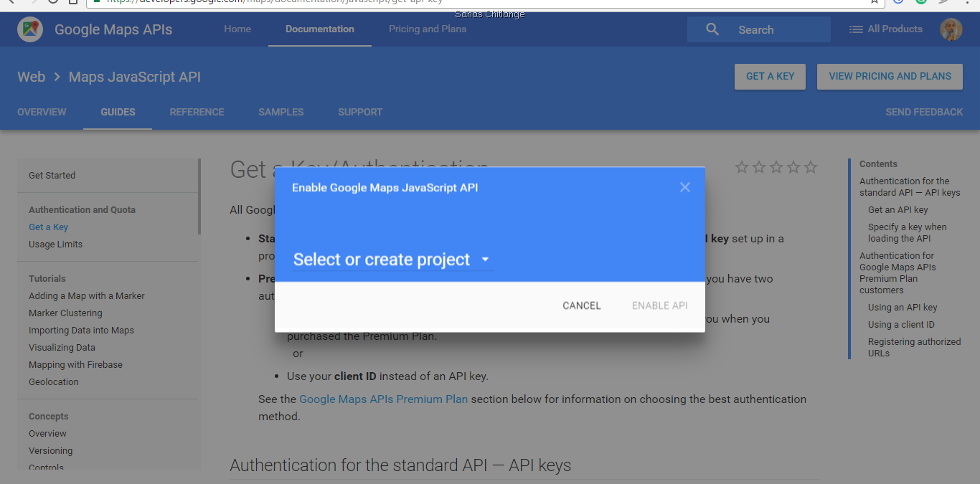Viewport: 980px width, 484px height.
Task: Jump to Using a client ID section
Action: coord(901,325)
